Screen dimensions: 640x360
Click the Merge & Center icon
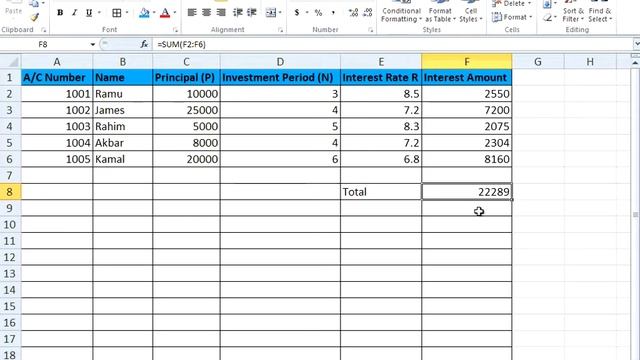pyautogui.click(x=271, y=13)
